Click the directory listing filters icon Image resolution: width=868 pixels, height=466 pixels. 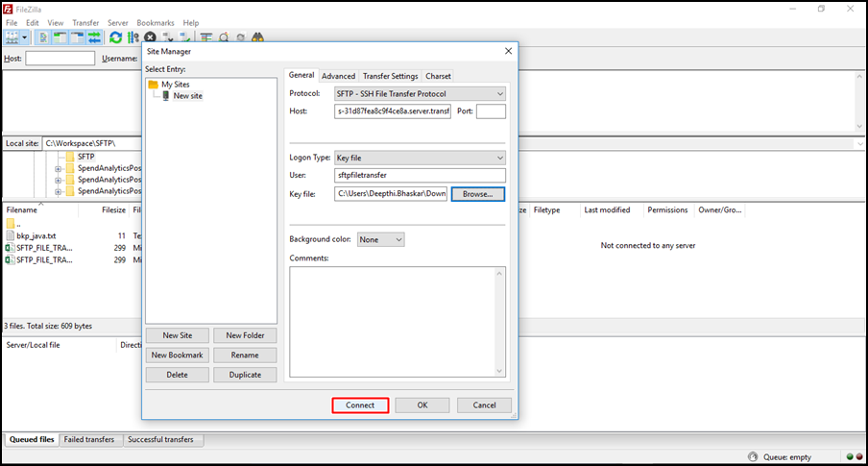click(206, 37)
